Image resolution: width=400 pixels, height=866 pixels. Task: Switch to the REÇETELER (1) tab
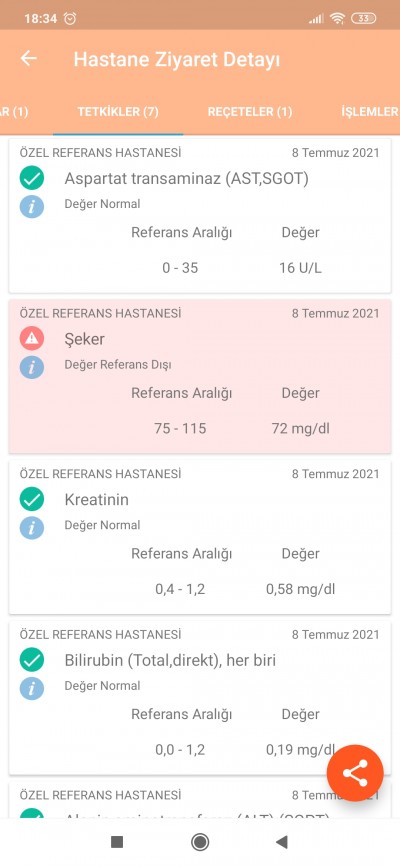pos(250,112)
